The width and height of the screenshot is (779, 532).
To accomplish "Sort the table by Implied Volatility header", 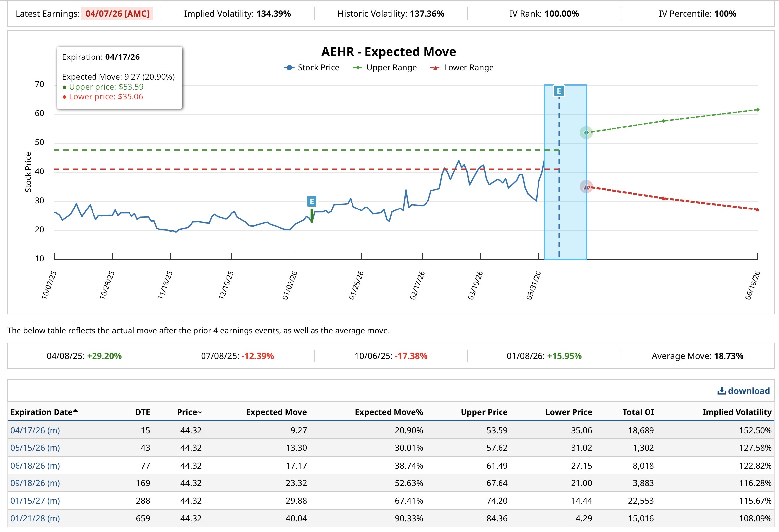I will point(737,412).
